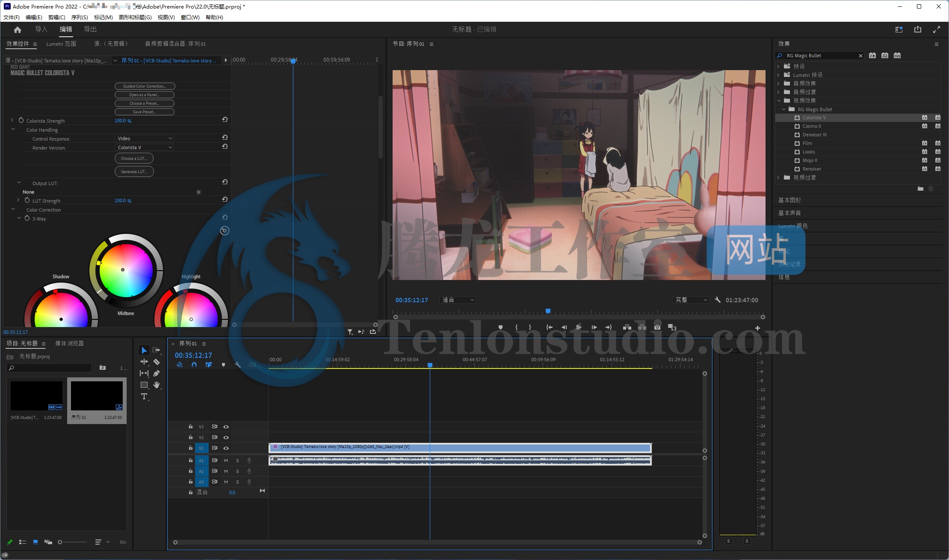The height and width of the screenshot is (560, 949).
Task: Click the Project panel thumbnail zoom slider
Action: click(x=72, y=542)
